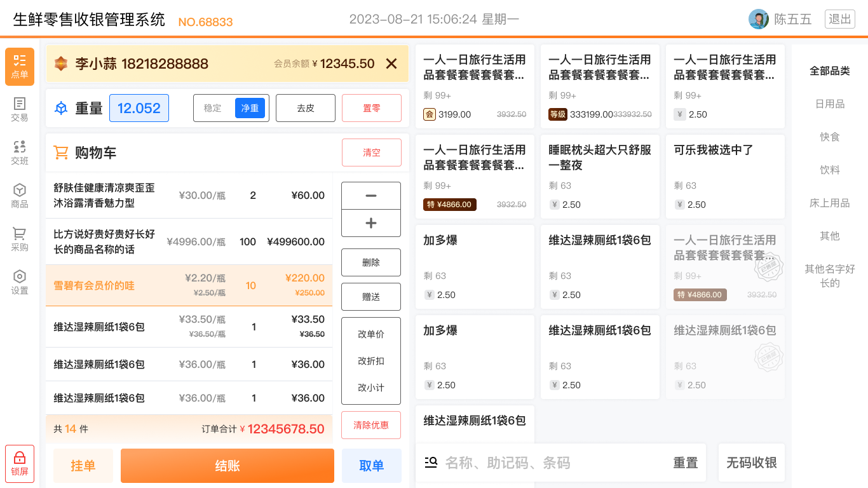Viewport: 868px width, 488px height.
Task: Click the orange 结账 checkout button
Action: pos(227,466)
